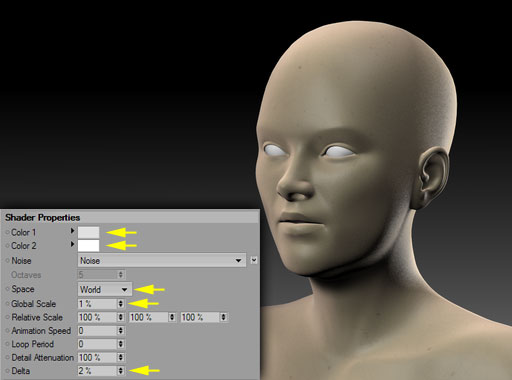Toggle the Animation Speed animation dot
This screenshot has height=380, width=512.
coord(7,331)
